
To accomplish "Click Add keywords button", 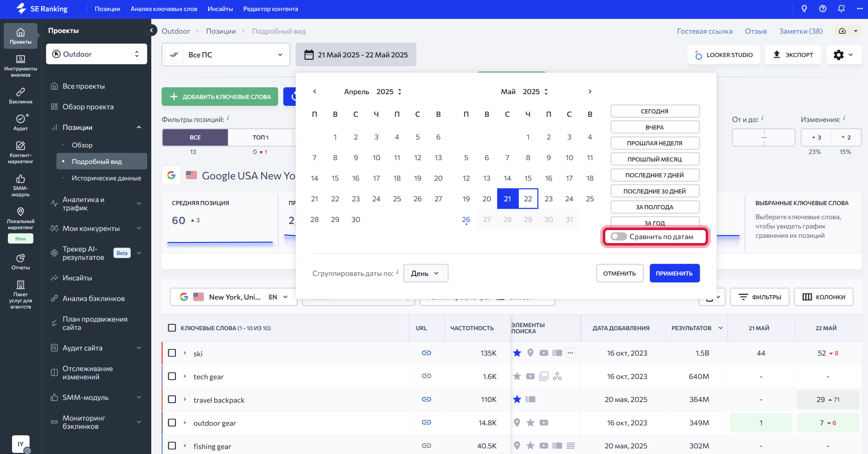I will coord(220,97).
